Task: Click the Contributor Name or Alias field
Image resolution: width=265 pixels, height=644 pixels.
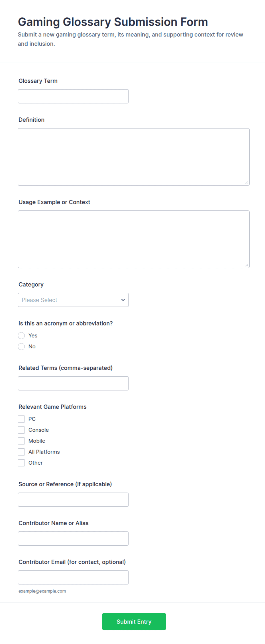Action: [x=73, y=539]
